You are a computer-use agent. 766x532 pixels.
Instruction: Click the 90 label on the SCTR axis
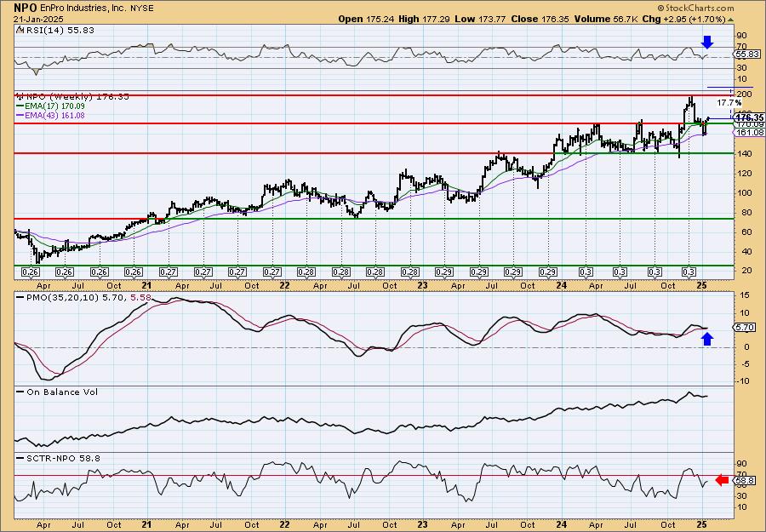(x=742, y=463)
